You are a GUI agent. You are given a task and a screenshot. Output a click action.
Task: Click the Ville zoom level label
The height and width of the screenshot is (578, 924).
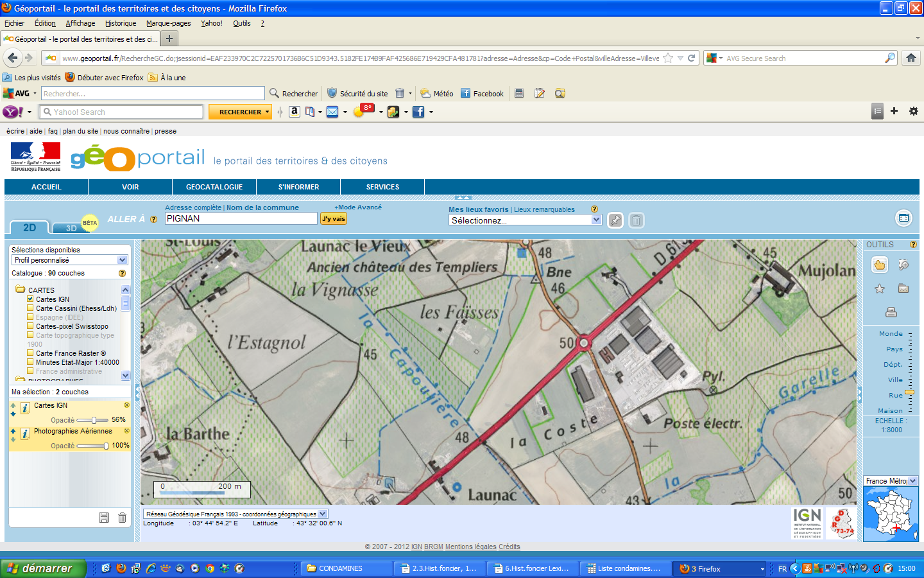895,380
